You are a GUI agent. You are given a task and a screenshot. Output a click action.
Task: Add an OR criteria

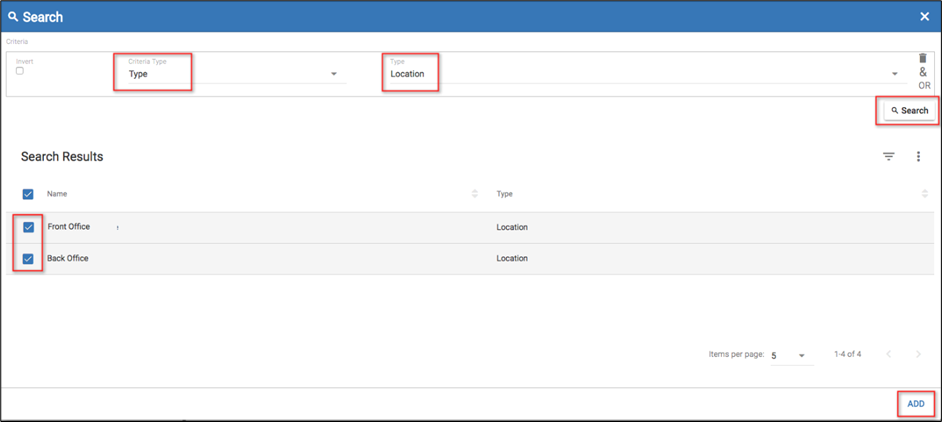pos(924,85)
